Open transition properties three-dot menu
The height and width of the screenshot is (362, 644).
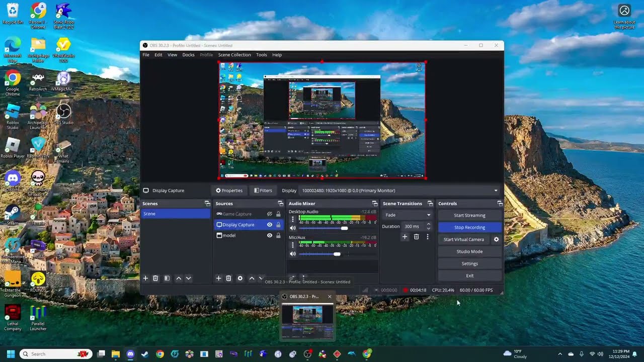428,236
